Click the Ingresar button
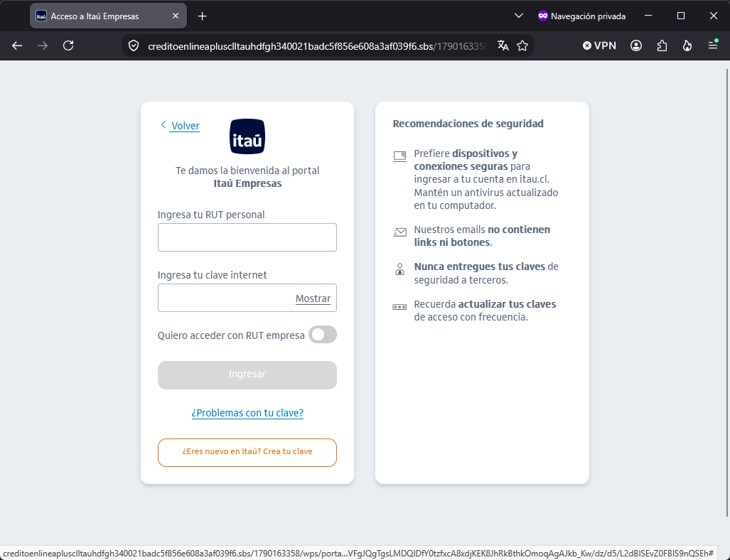Viewport: 730px width, 560px height. [x=247, y=375]
